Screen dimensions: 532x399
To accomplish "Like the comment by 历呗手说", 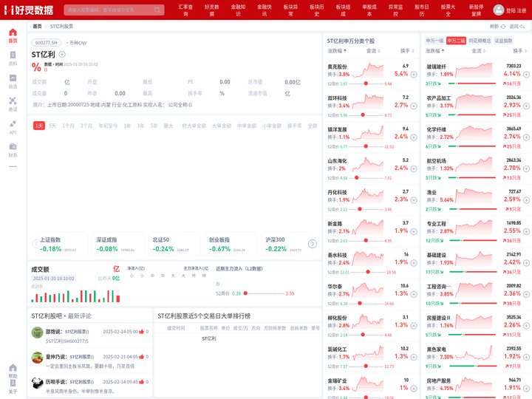I will pos(141,382).
